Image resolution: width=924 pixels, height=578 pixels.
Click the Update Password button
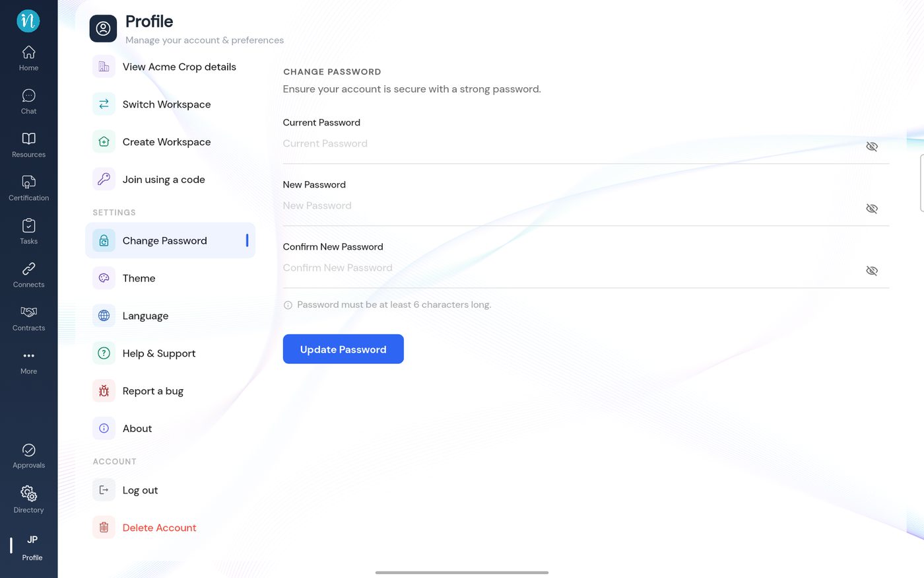pos(343,349)
